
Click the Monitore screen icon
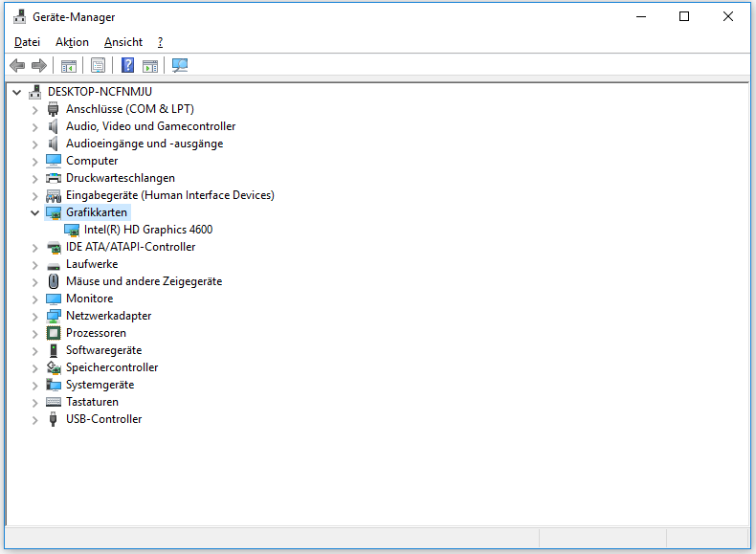[x=54, y=299]
